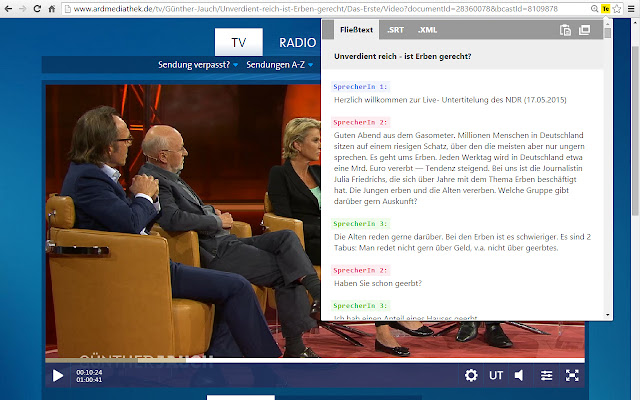
Task: Mute the video volume speaker icon
Action: tap(520, 376)
